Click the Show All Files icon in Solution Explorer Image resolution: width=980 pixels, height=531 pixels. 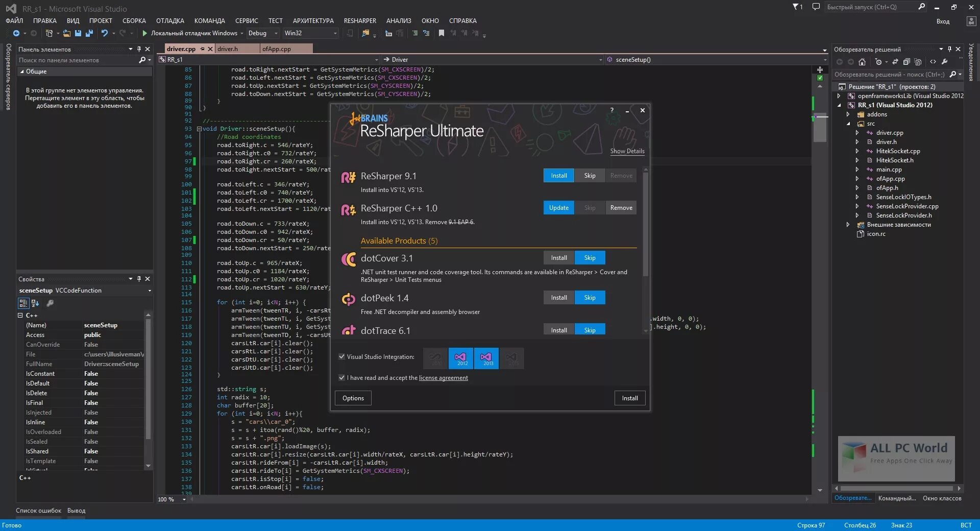click(x=918, y=62)
